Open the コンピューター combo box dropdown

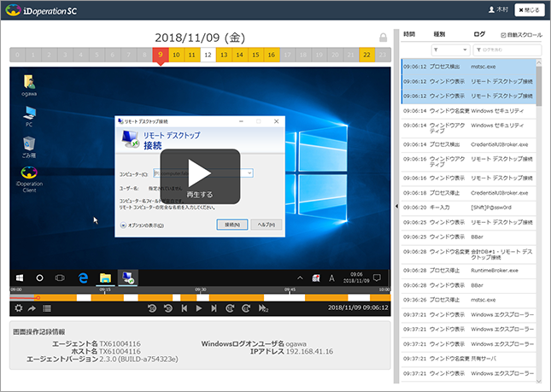click(x=249, y=173)
